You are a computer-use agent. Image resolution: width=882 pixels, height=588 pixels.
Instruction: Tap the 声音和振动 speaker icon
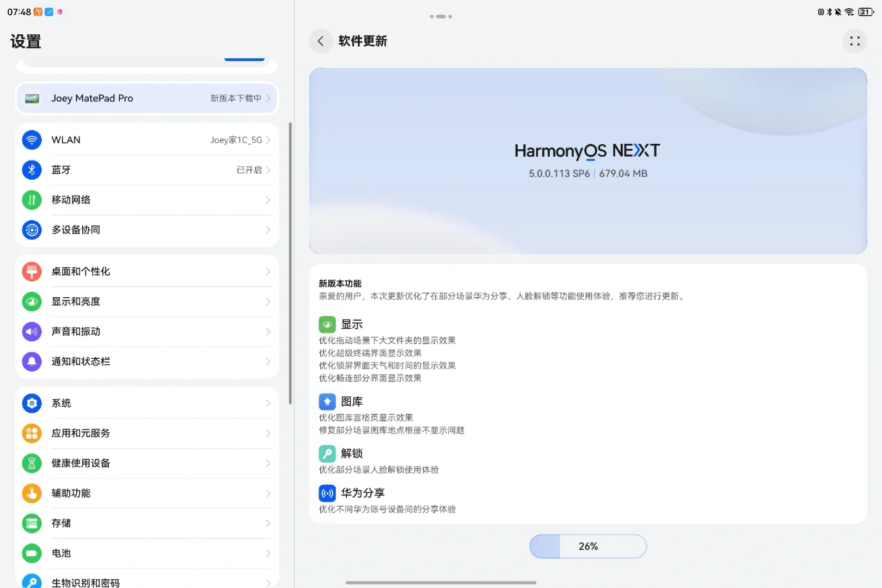pyautogui.click(x=32, y=331)
